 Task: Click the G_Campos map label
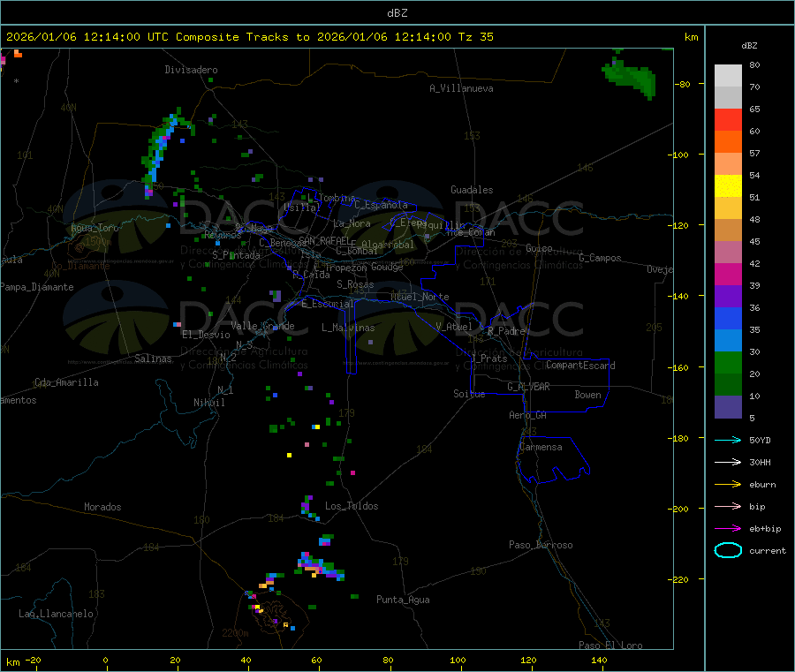click(601, 258)
